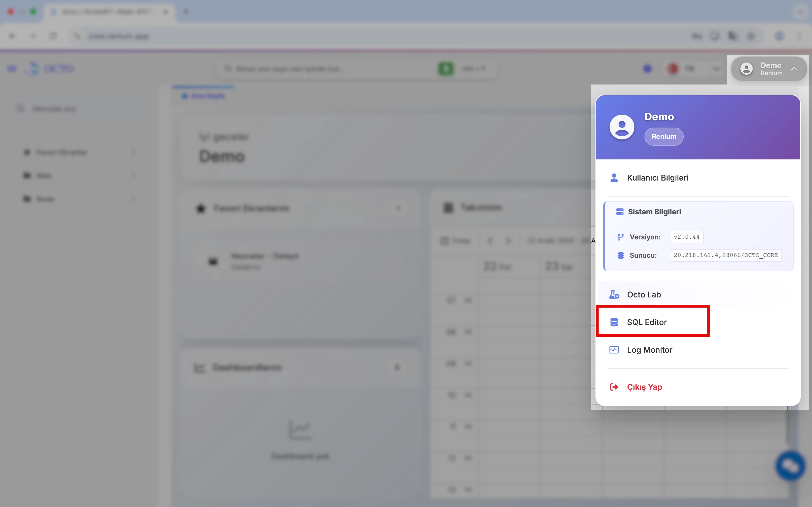Log out with Çıkış Yap
Screen dimensions: 812x507
[x=644, y=387]
